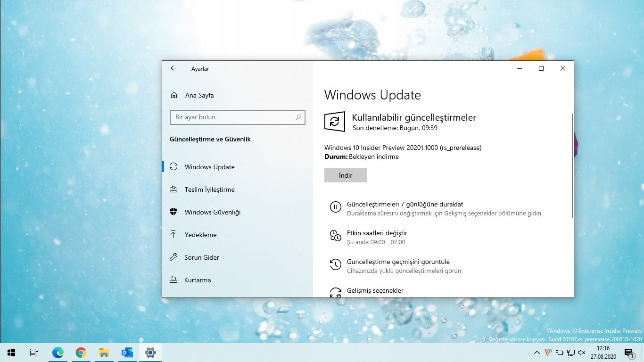Open the taskbar clock showing 12:16
Viewport: 644px width, 362px height.
603,353
